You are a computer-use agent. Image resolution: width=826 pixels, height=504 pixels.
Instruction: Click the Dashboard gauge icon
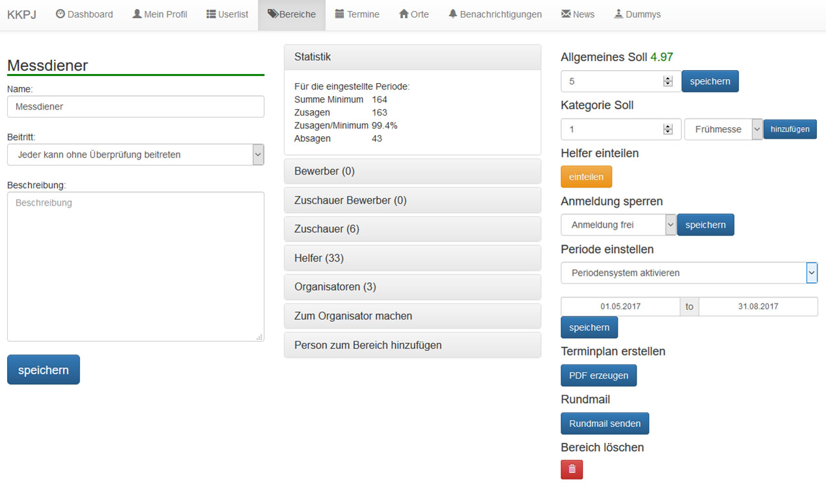click(x=60, y=14)
